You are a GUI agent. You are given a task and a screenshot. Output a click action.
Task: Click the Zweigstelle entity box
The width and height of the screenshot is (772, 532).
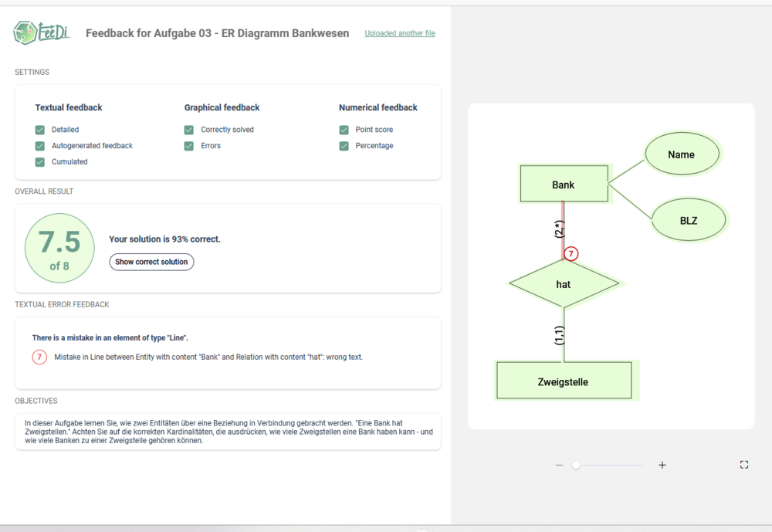click(x=564, y=381)
